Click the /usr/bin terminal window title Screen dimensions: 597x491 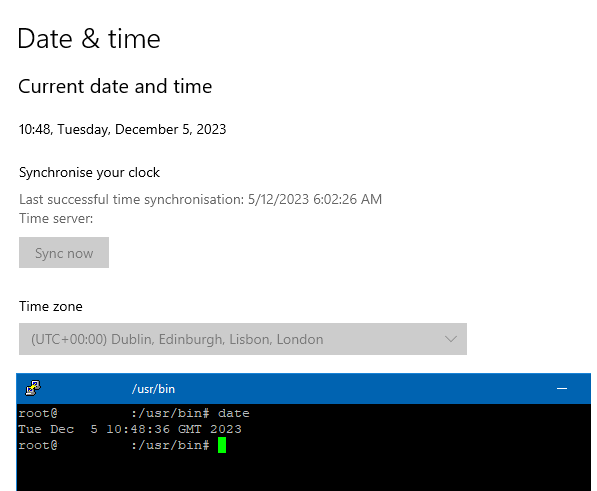(x=153, y=389)
